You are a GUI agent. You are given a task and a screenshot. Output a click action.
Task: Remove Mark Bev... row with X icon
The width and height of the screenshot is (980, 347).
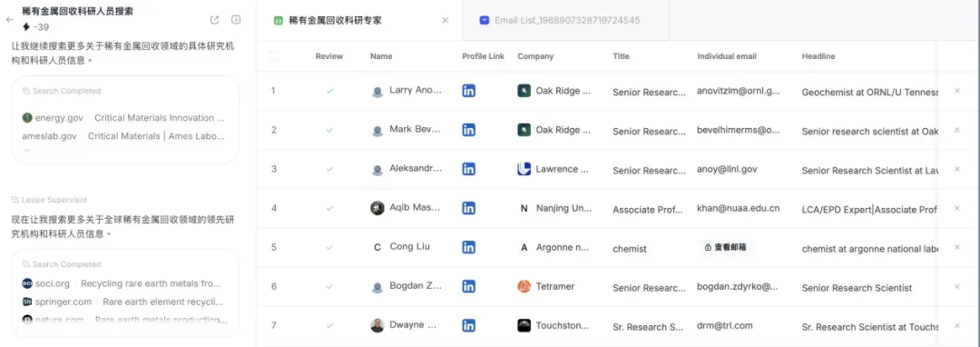point(957,130)
